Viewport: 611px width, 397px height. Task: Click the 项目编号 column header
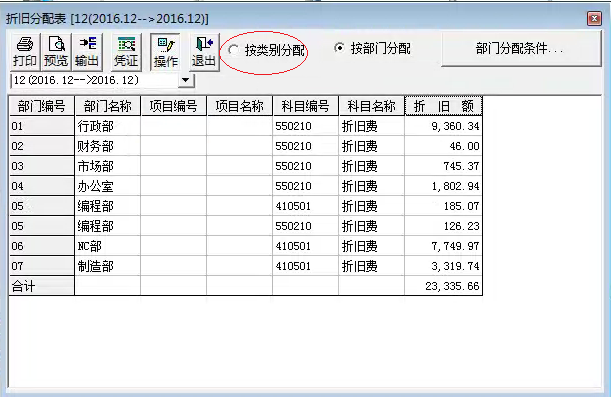[173, 106]
